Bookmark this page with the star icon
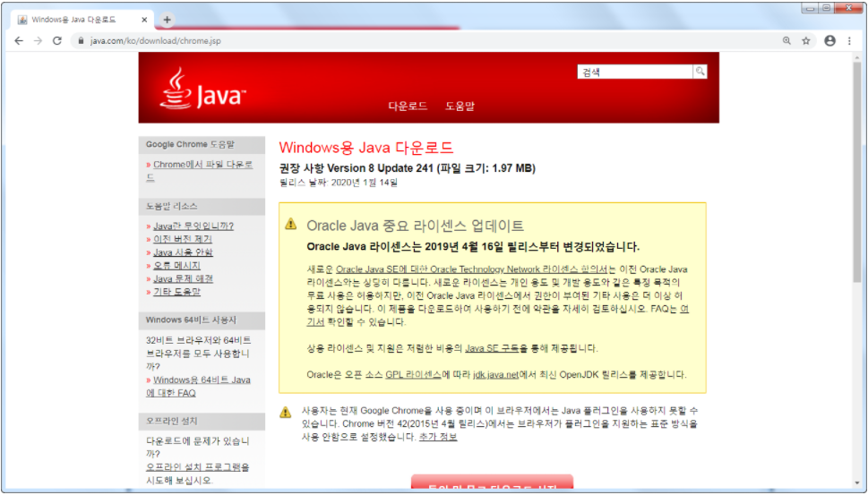The image size is (868, 495). tap(806, 41)
